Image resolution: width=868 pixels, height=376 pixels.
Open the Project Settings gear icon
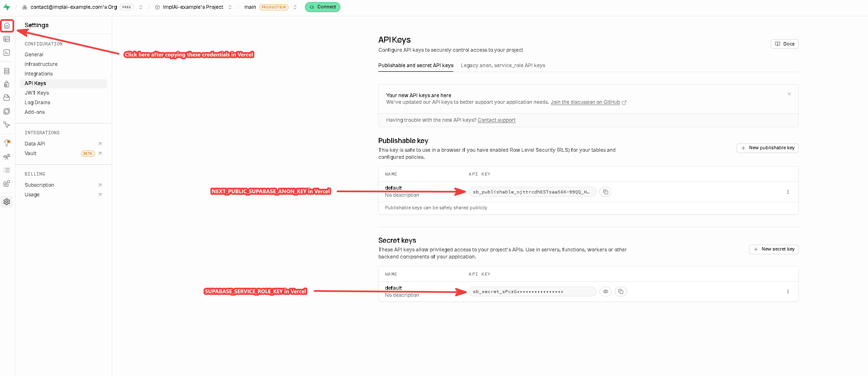[7, 202]
